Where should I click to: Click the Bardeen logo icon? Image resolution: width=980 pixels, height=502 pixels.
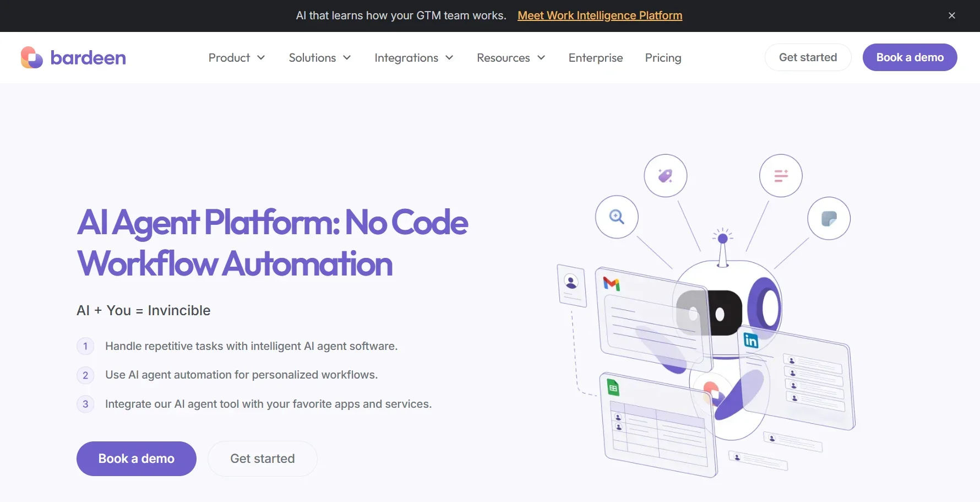coord(32,57)
